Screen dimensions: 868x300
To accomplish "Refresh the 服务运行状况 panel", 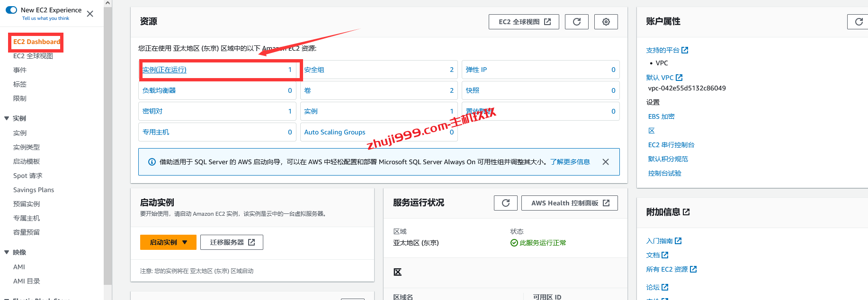I will click(506, 203).
